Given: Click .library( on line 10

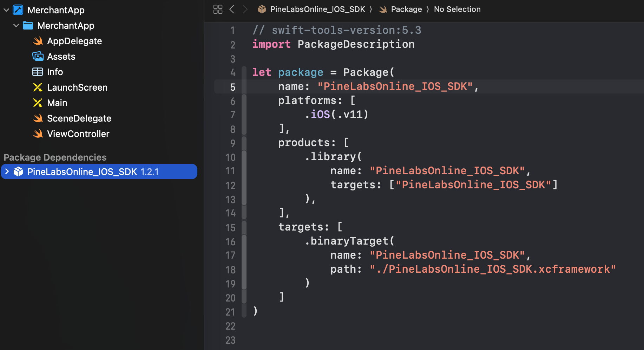Looking at the screenshot, I should coord(333,157).
